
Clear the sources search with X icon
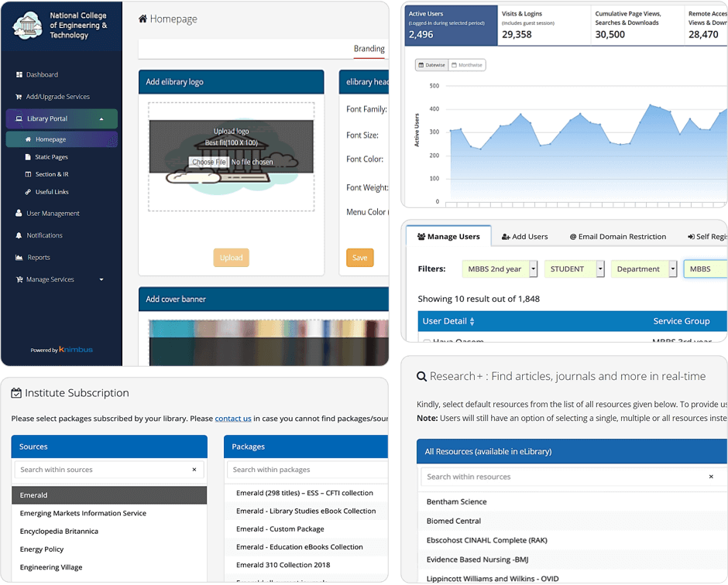pyautogui.click(x=194, y=470)
